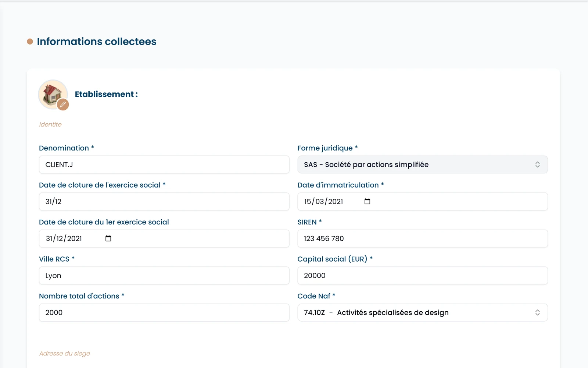The width and height of the screenshot is (588, 368).
Task: Click the Date d'immatriculation field showing 15/03/2021
Action: pos(423,202)
